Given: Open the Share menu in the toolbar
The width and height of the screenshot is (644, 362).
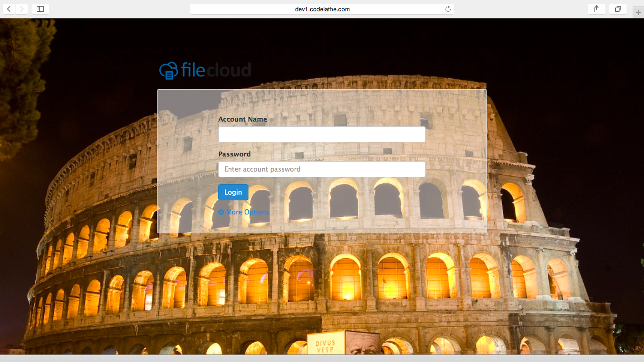Looking at the screenshot, I should click(x=596, y=9).
